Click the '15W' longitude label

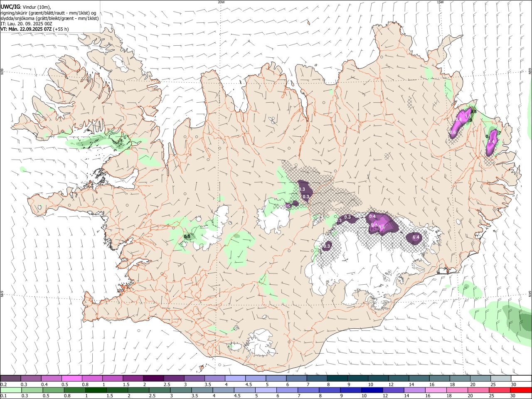click(440, 2)
